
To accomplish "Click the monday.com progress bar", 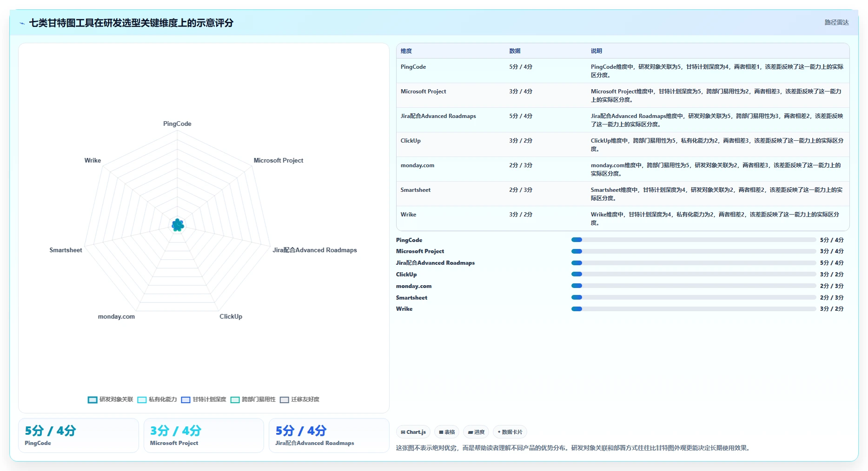I will [x=694, y=286].
